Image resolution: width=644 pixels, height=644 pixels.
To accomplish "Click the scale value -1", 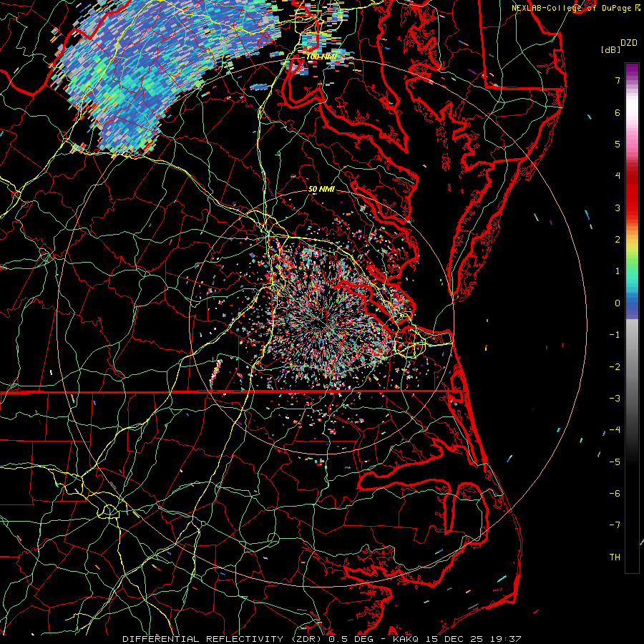I will (615, 335).
